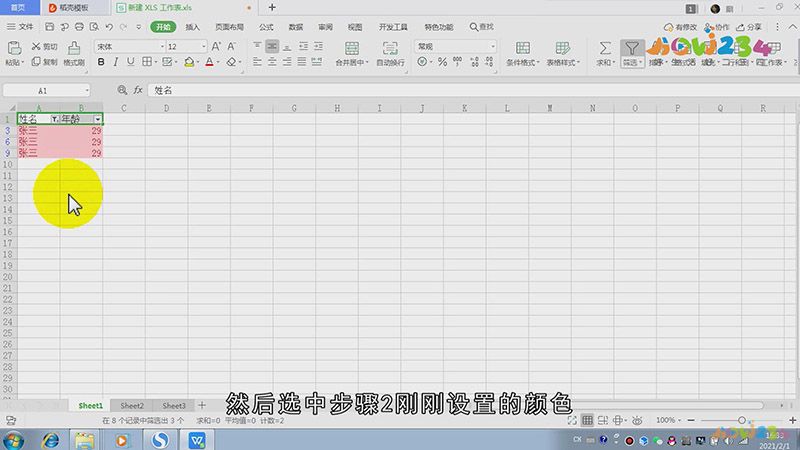The width and height of the screenshot is (800, 450).
Task: Toggle bottom vertical alignment
Action: point(287,46)
